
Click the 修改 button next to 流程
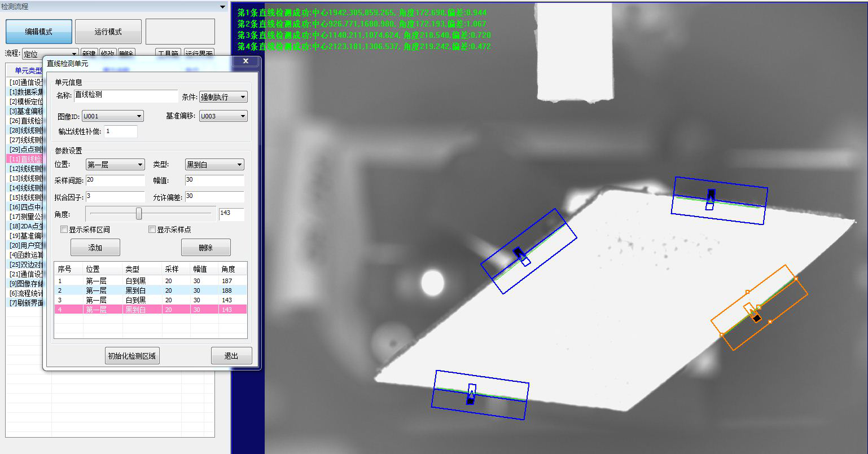(x=107, y=54)
